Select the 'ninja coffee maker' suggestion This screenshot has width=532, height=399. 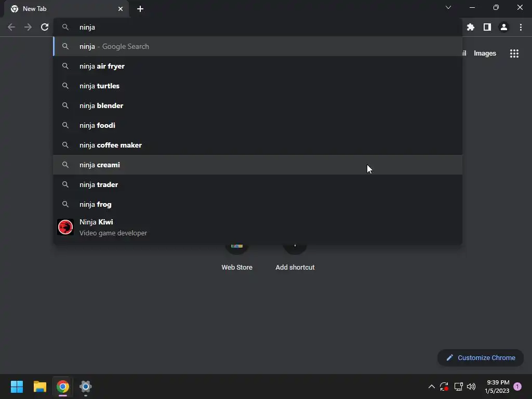point(258,145)
